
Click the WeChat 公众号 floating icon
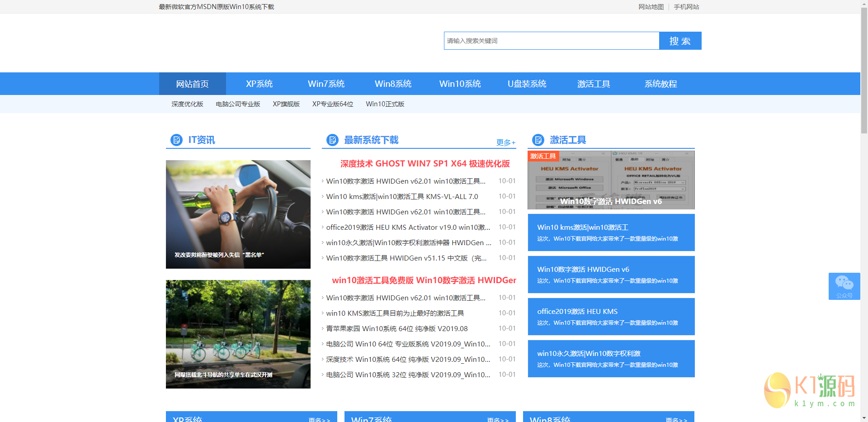click(x=844, y=286)
